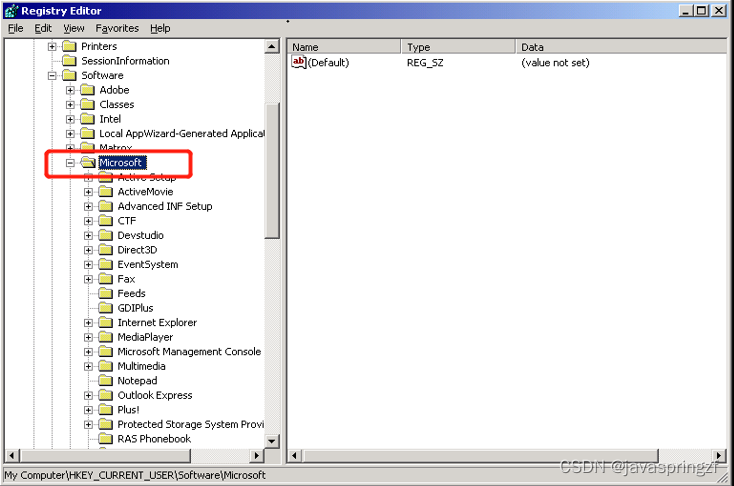The width and height of the screenshot is (734, 486).
Task: Click the EventSystem folder icon
Action: 106,264
